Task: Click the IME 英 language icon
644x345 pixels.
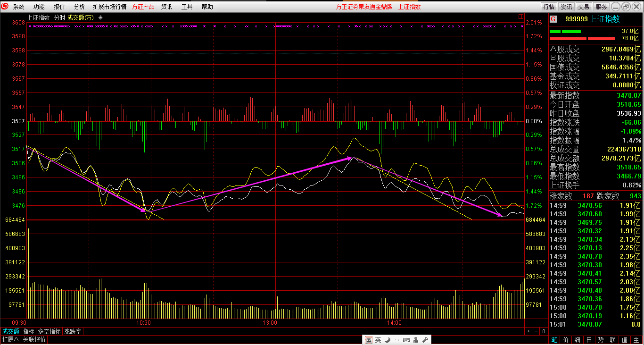Action: tap(378, 340)
